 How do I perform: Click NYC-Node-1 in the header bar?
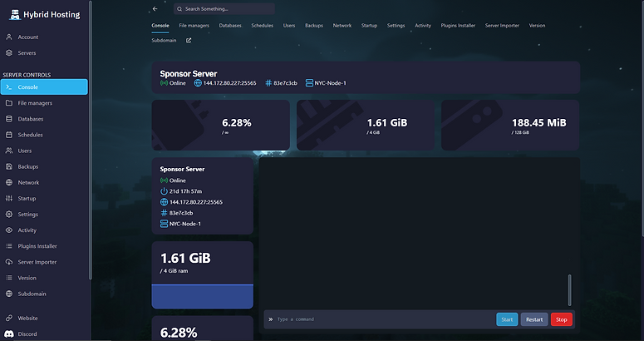click(x=330, y=83)
